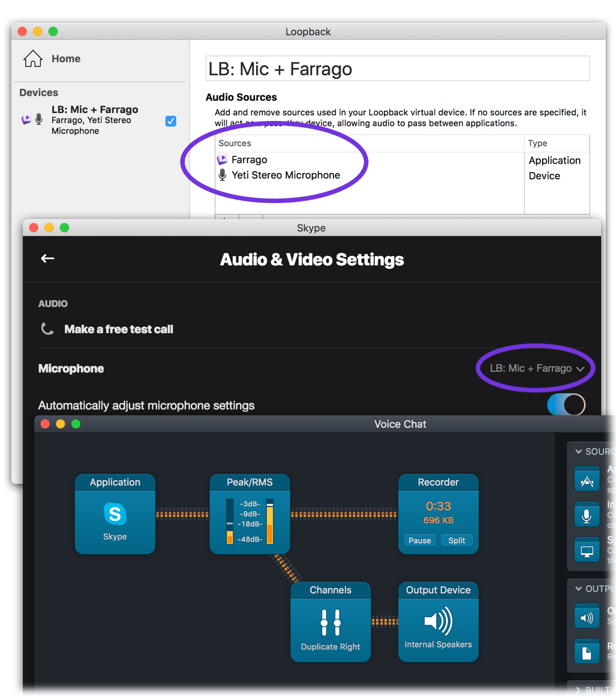Click Make a free test call
The width and height of the screenshot is (616, 696).
pyautogui.click(x=119, y=329)
